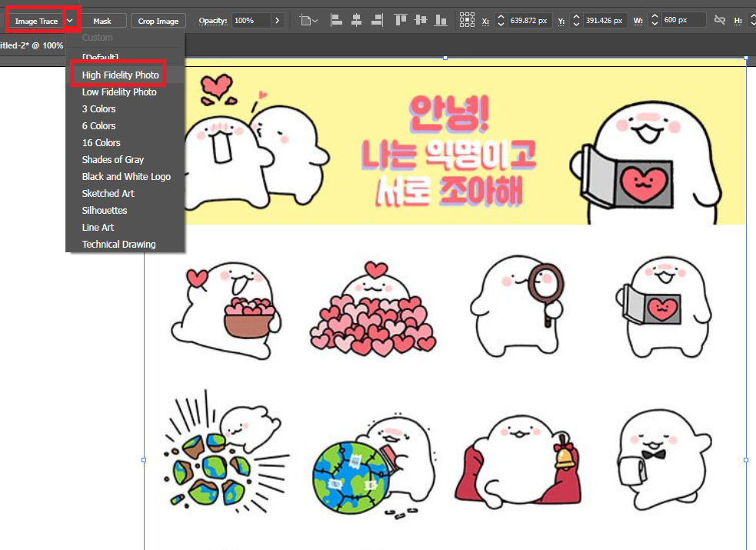The image size is (756, 550).
Task: Select Vertical Align Center icon
Action: click(x=421, y=20)
